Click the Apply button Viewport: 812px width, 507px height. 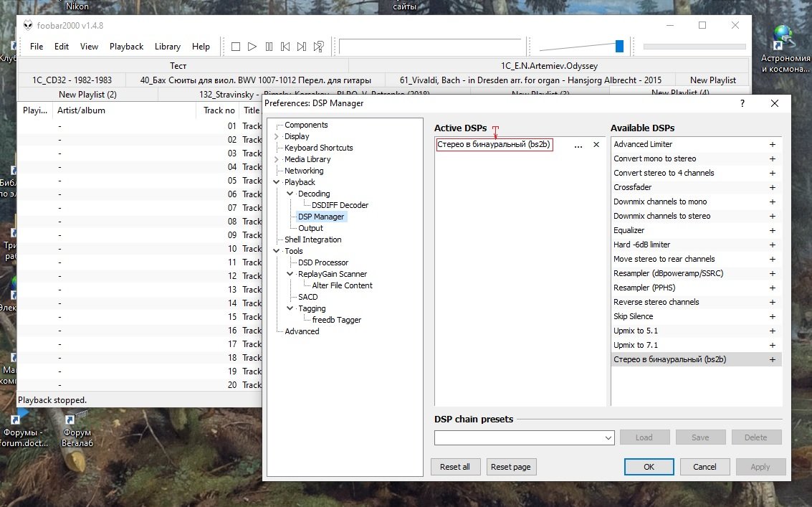(760, 467)
